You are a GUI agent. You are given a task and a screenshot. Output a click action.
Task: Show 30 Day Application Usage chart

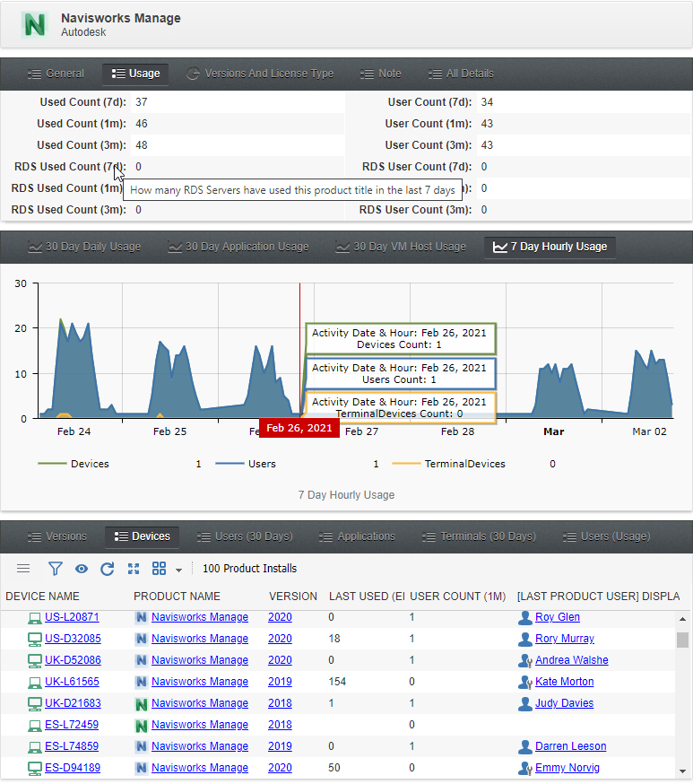point(238,247)
